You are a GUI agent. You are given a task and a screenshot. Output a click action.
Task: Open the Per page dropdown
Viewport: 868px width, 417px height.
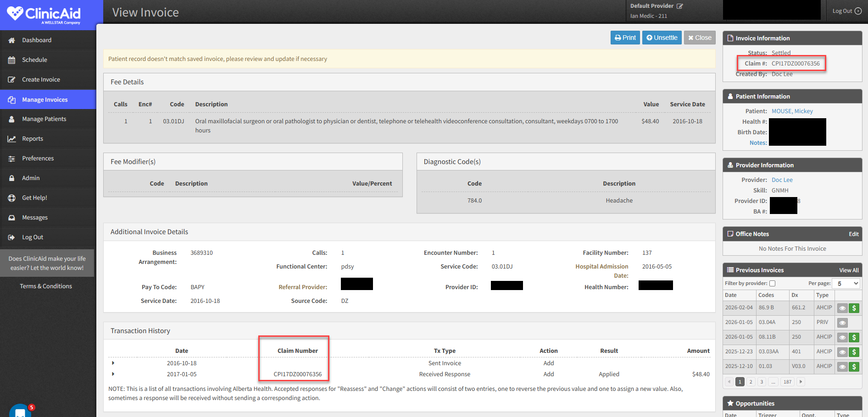click(846, 284)
